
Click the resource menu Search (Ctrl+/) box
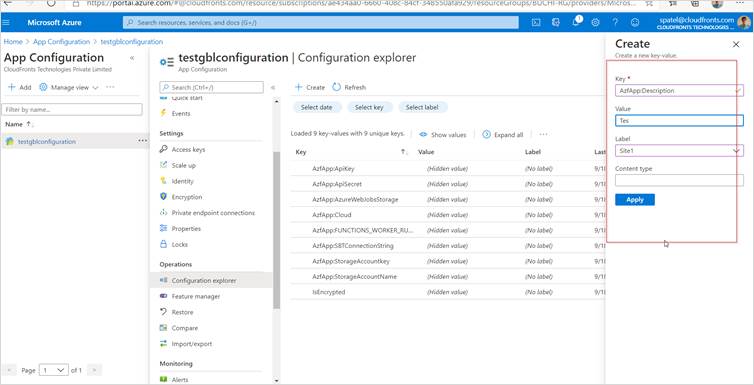212,87
